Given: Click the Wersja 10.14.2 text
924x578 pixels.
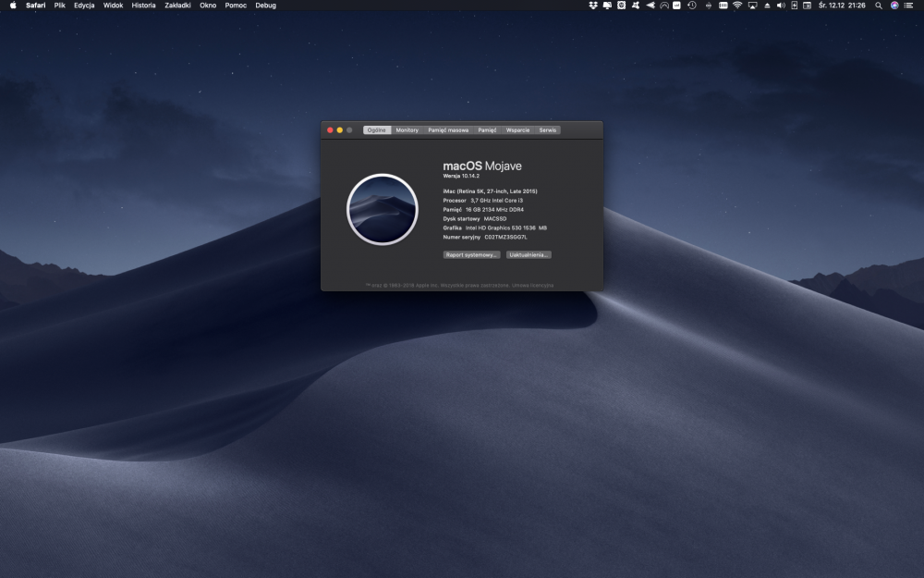Looking at the screenshot, I should [461, 176].
